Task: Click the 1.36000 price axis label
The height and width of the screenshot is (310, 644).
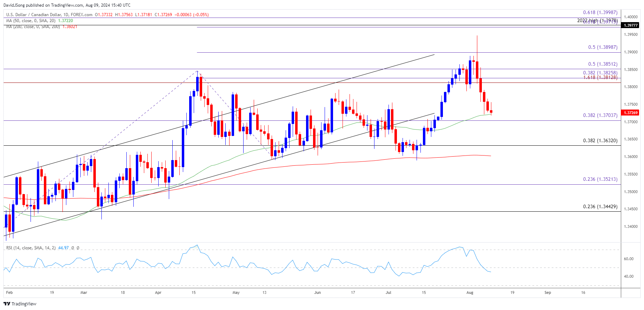Action: tap(631, 157)
